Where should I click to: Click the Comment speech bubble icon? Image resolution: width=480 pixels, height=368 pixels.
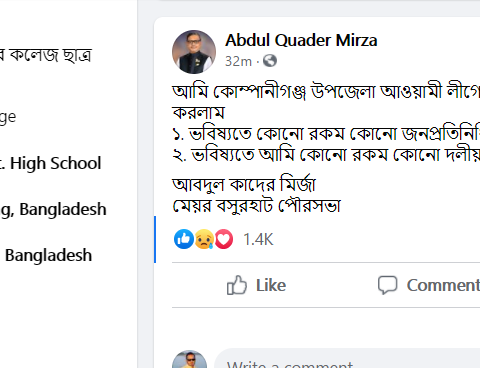coord(387,285)
